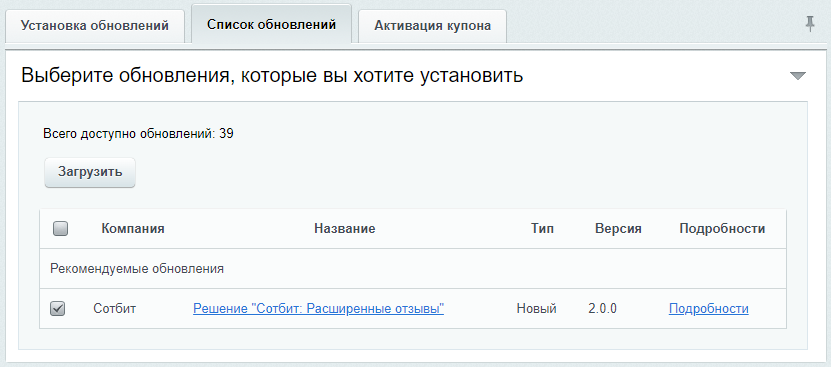The image size is (831, 367).
Task: Click the Подробности column header
Action: point(722,229)
